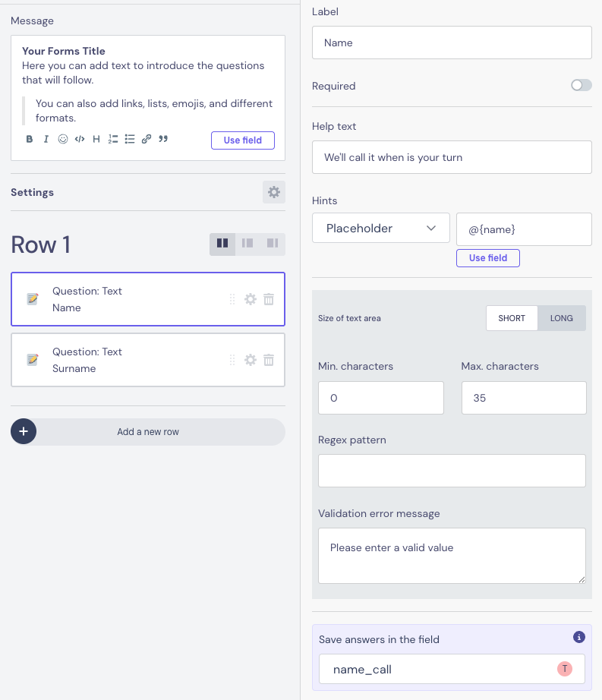
Task: Set text area size to SHORT
Action: coord(512,318)
